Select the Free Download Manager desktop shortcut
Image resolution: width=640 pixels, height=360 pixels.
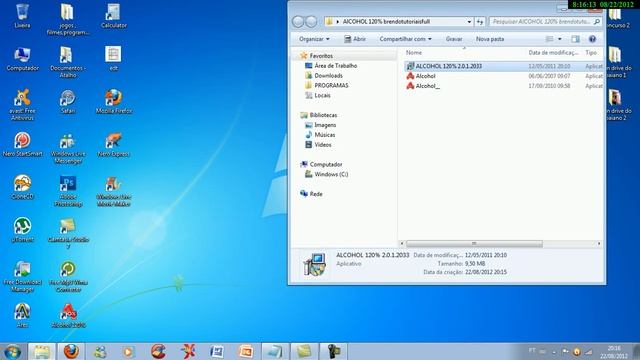click(22, 277)
